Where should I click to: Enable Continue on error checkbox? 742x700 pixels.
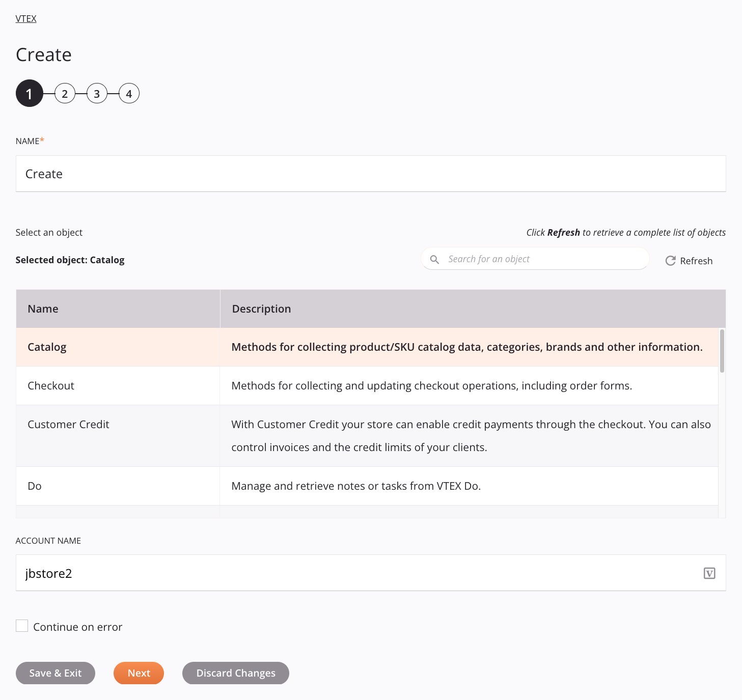click(x=22, y=626)
